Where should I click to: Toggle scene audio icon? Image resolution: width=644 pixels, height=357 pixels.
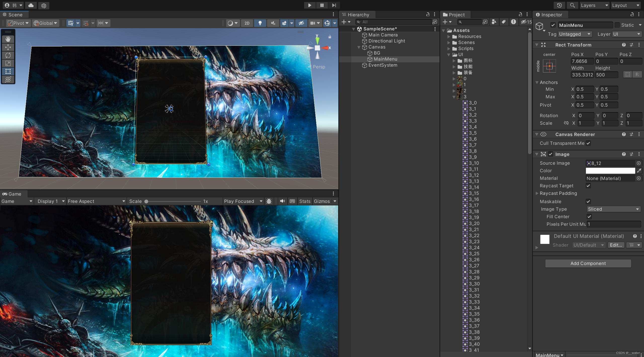click(x=273, y=23)
